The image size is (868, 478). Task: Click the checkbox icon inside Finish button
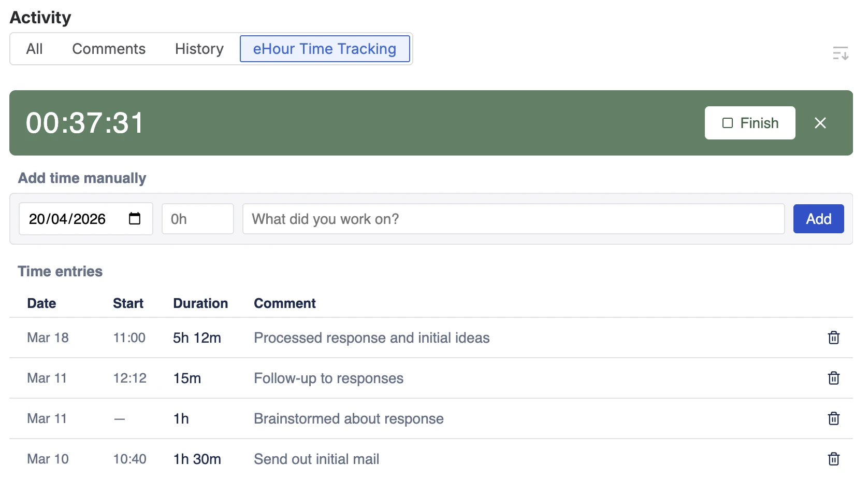point(727,123)
